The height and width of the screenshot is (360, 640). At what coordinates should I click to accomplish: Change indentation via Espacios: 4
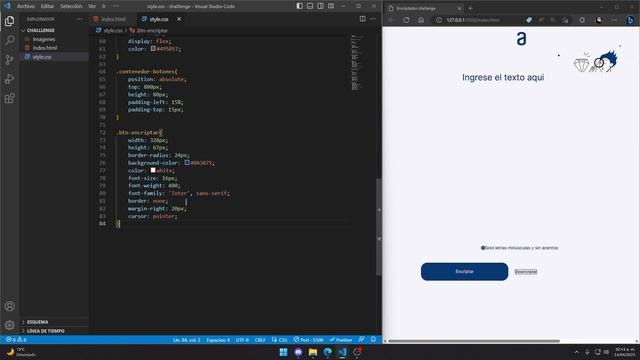pyautogui.click(x=218, y=340)
